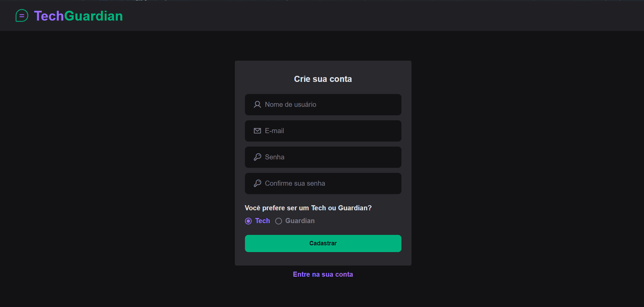Select the Guardian radio button
The image size is (644, 307).
click(x=279, y=221)
